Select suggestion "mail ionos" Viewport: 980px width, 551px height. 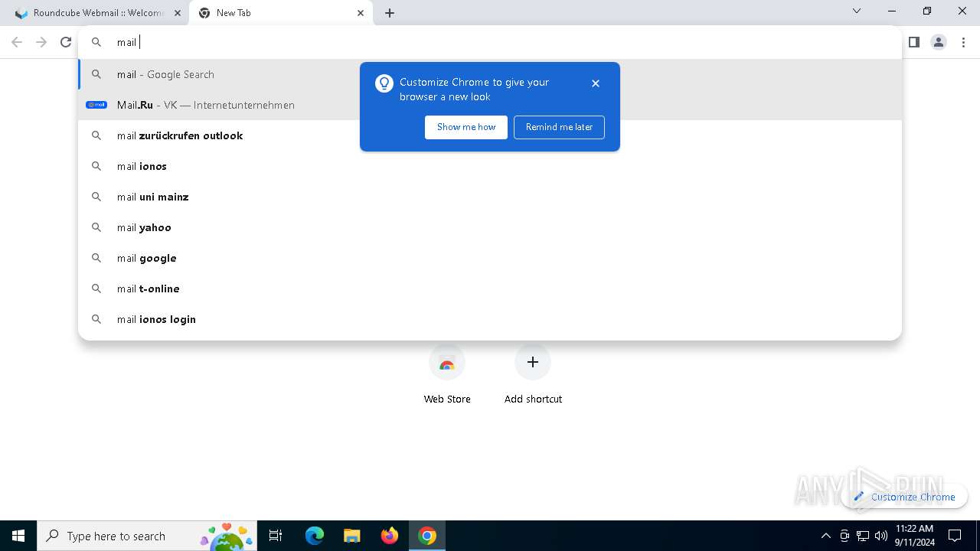pyautogui.click(x=490, y=166)
